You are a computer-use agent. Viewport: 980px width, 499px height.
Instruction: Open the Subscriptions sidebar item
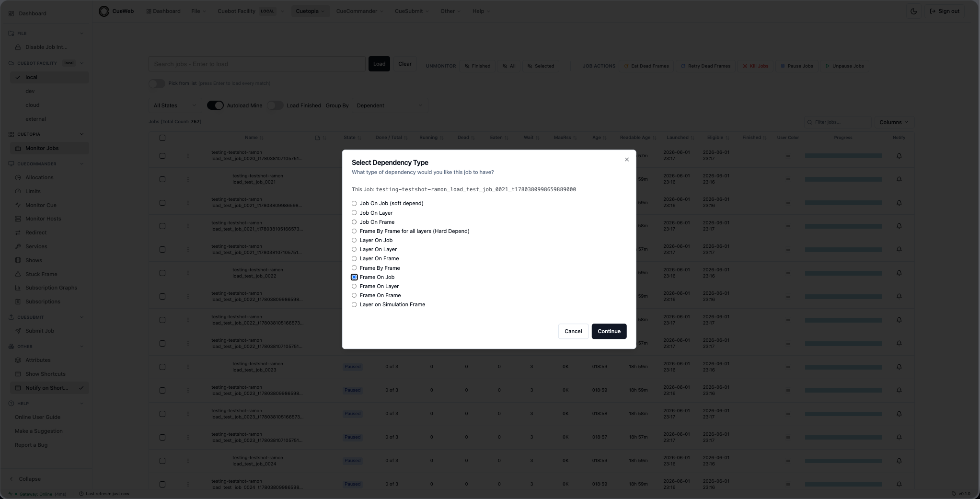click(x=43, y=302)
